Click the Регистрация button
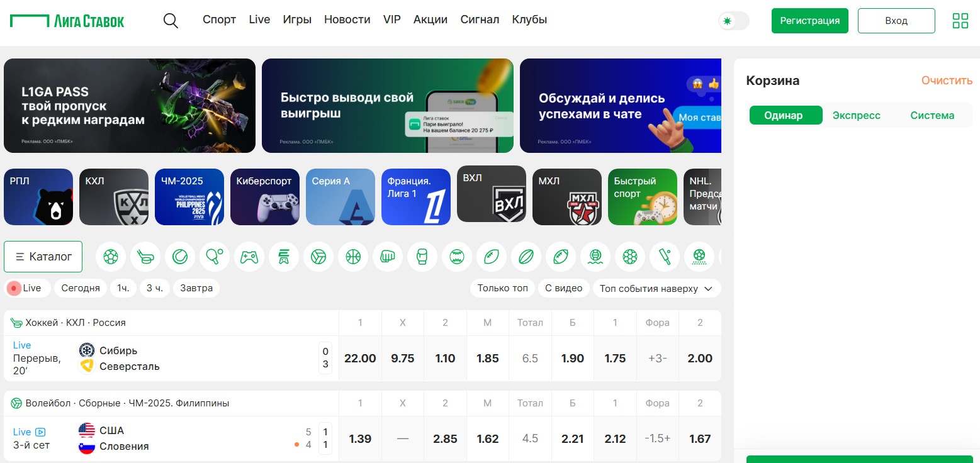 point(810,21)
